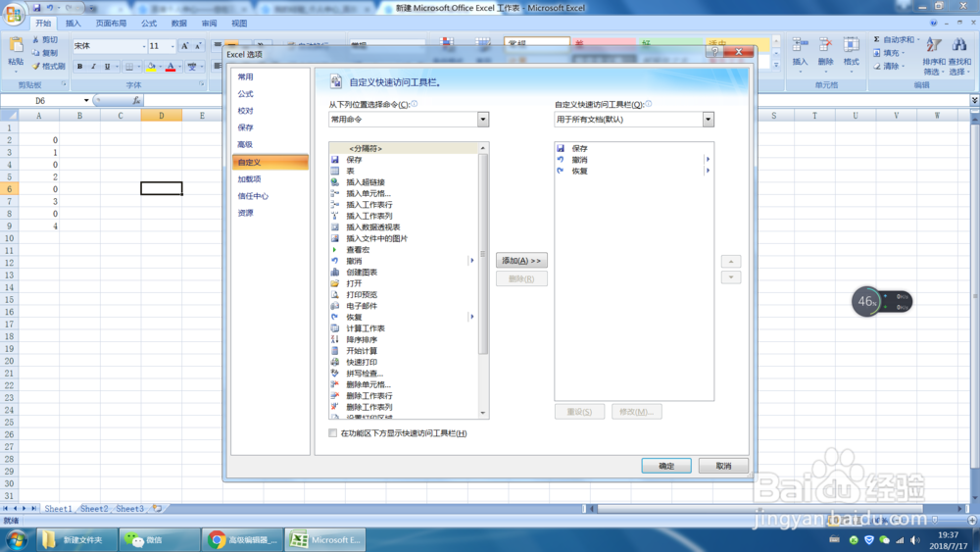Switch to the Sheet2 worksheet tab
This screenshot has height=552, width=980.
pyautogui.click(x=94, y=509)
